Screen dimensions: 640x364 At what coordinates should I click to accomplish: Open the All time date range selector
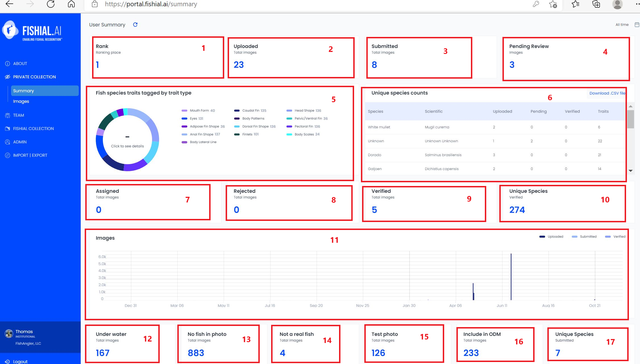pos(622,25)
